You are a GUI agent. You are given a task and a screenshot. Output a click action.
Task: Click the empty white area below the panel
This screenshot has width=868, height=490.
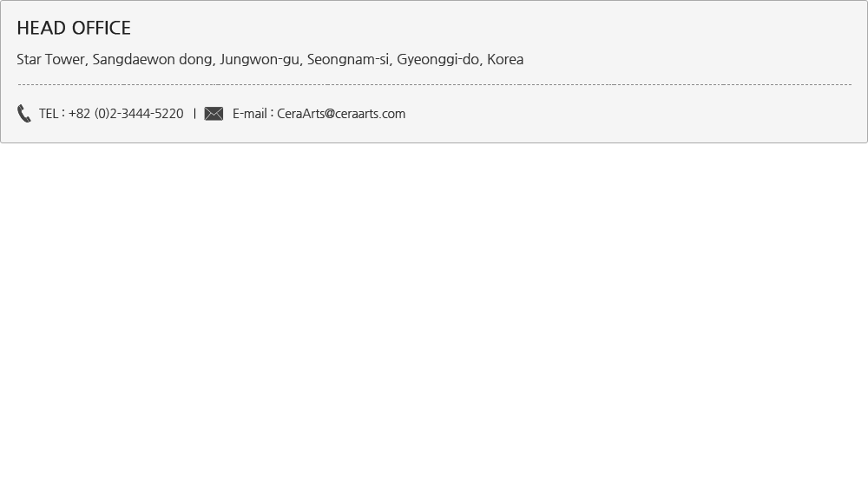[434, 316]
